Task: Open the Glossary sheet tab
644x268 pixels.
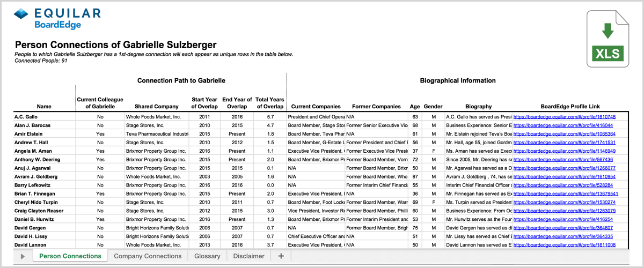Action: 207,256
